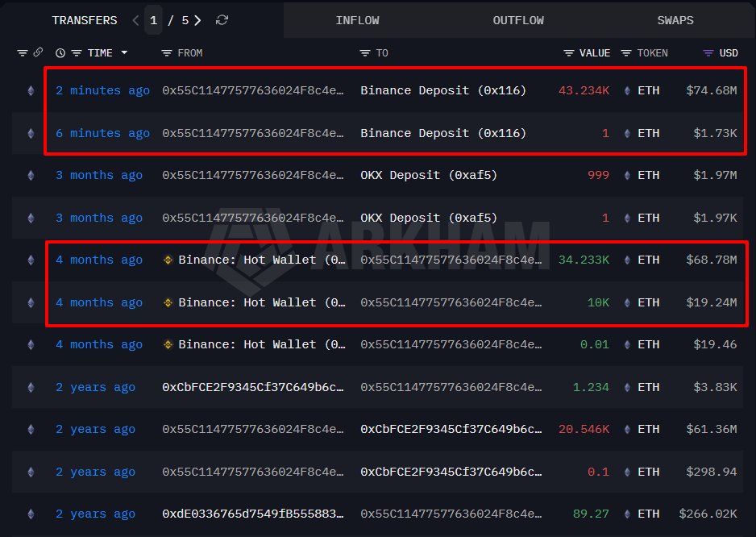756x537 pixels.
Task: Click sender 0x55C114... in 43.234K row
Action: coord(252,90)
